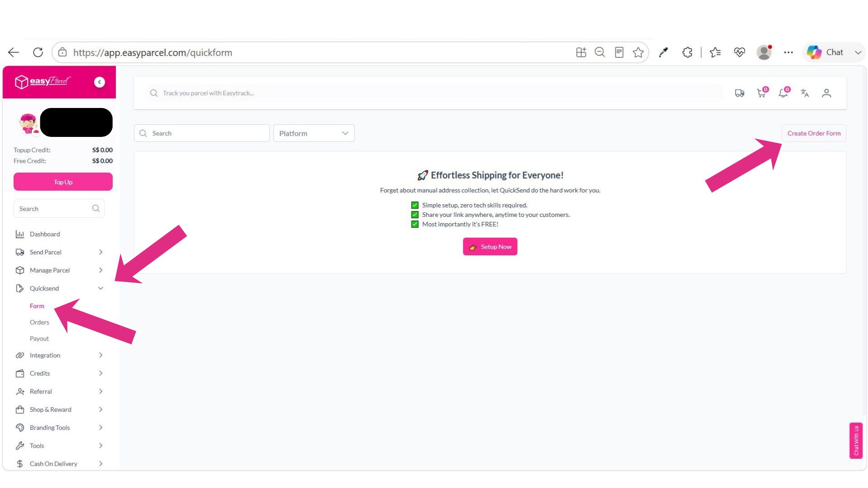Click the sidebar Search field
This screenshot has height=488, width=868.
59,208
